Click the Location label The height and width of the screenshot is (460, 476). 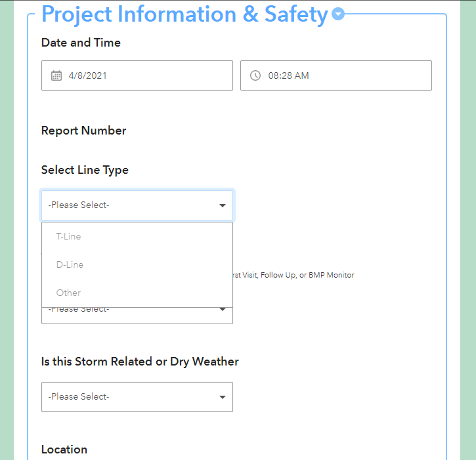tap(64, 450)
